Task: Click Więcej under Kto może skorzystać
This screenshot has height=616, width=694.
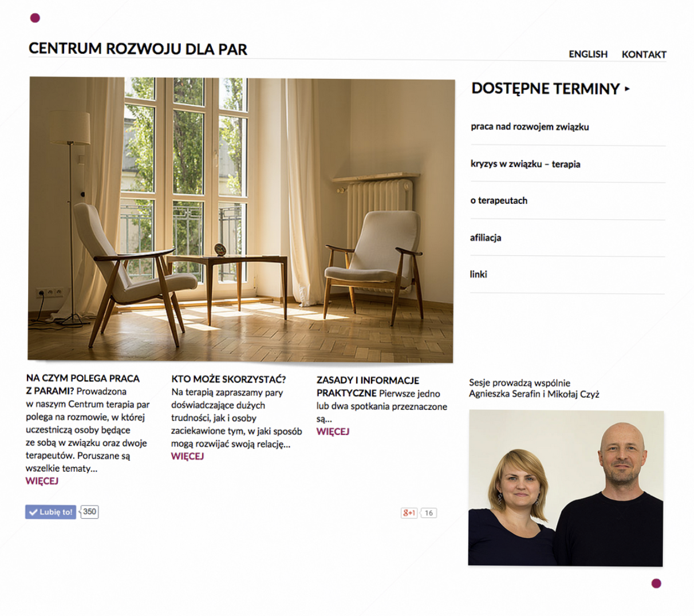Action: pyautogui.click(x=187, y=456)
